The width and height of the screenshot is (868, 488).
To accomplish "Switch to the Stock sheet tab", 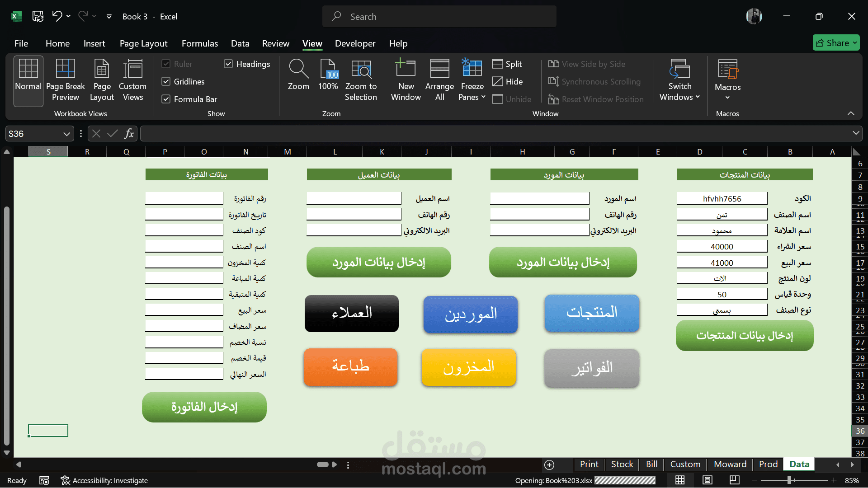I will pos(622,464).
